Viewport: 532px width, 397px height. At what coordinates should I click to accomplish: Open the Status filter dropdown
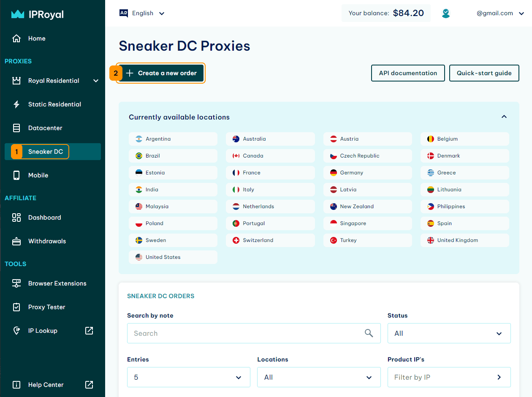coord(449,333)
